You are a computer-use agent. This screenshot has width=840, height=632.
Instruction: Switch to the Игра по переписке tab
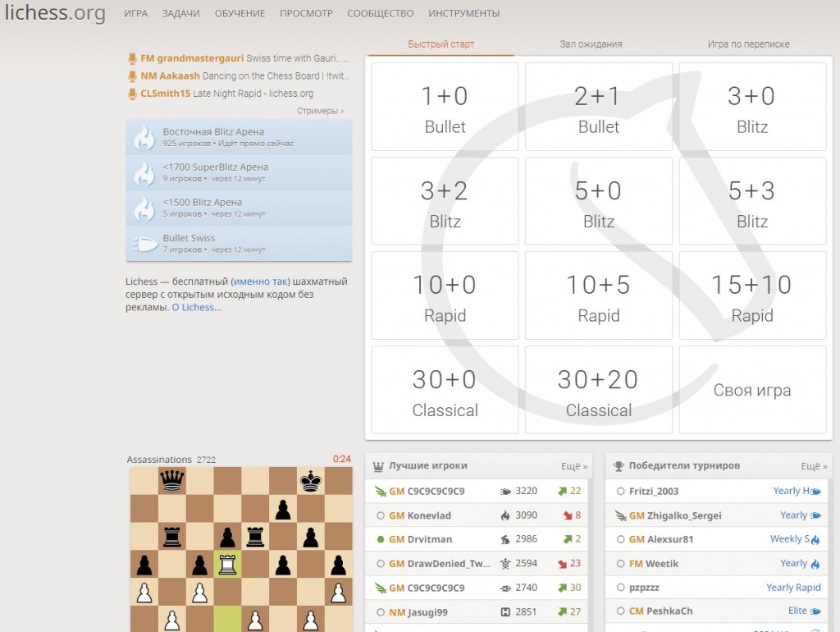point(748,44)
